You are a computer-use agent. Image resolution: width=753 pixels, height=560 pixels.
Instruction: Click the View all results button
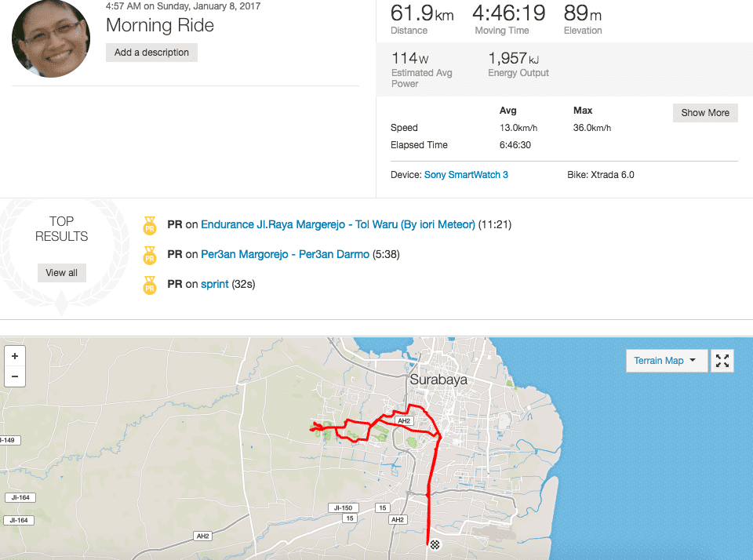[61, 273]
